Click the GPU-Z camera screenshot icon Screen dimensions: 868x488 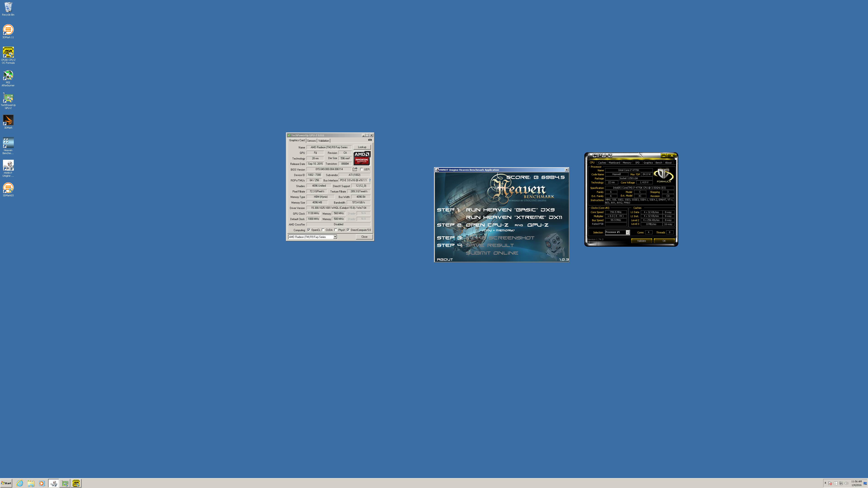click(370, 140)
